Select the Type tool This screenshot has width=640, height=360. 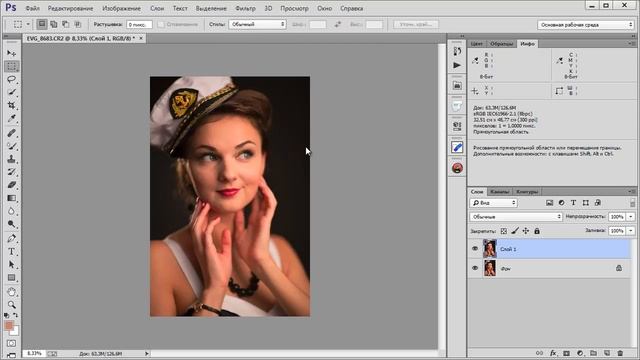11,251
